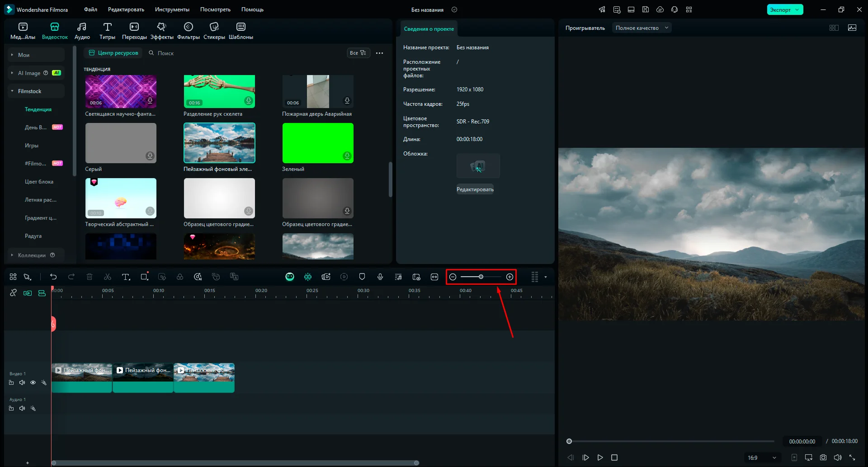Click the zoom-in plus on timeline zoom
Viewport: 868px width, 467px height.
pyautogui.click(x=510, y=277)
